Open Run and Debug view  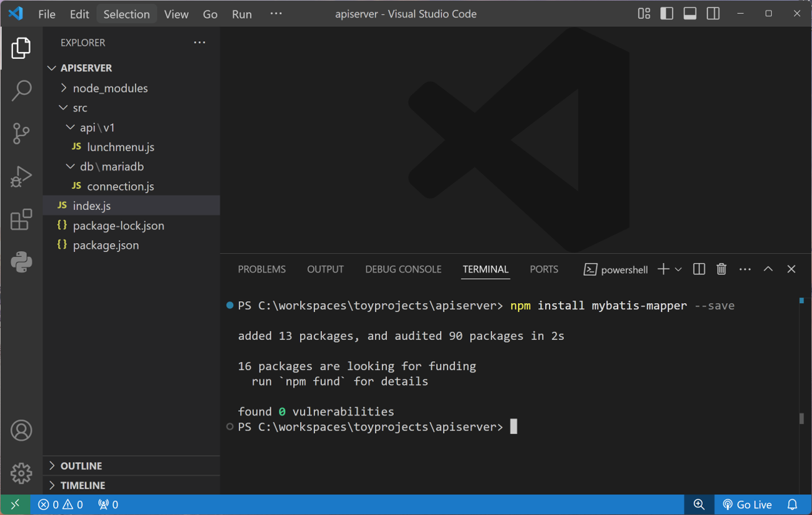(21, 176)
